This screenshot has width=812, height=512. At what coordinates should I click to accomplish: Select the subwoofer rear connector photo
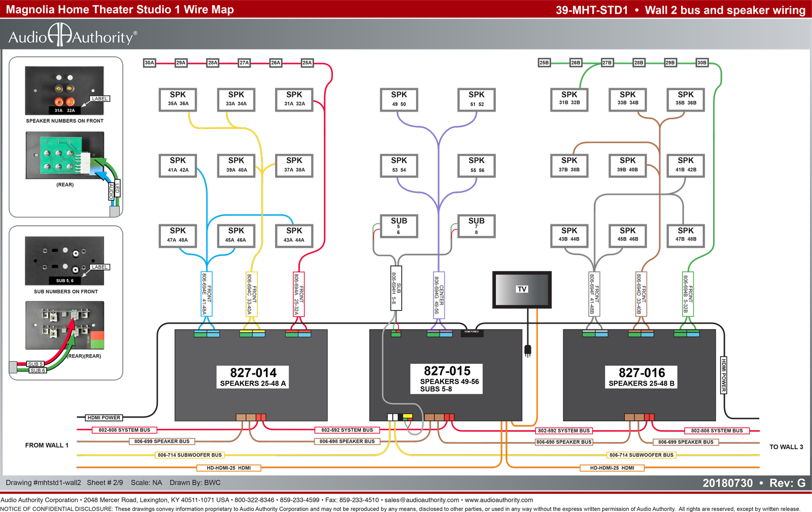point(65,325)
